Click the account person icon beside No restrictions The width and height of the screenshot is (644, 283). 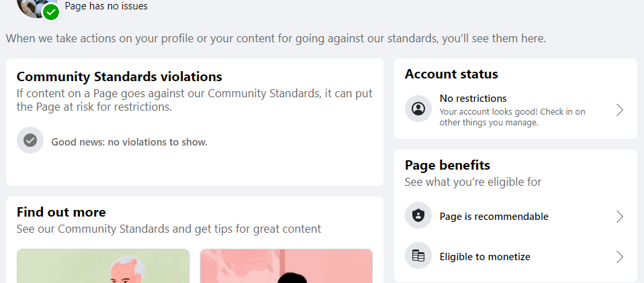418,109
